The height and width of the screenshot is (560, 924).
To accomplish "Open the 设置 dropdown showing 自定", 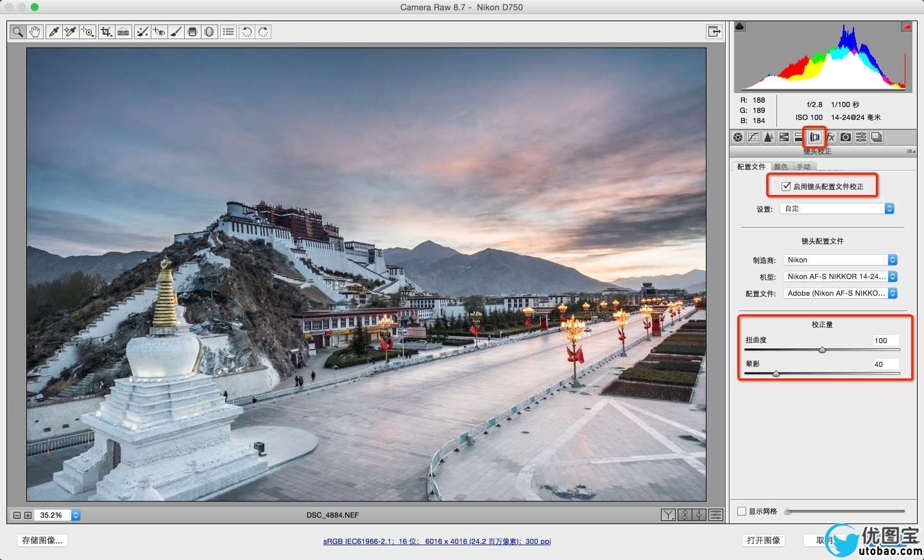I will coord(837,208).
